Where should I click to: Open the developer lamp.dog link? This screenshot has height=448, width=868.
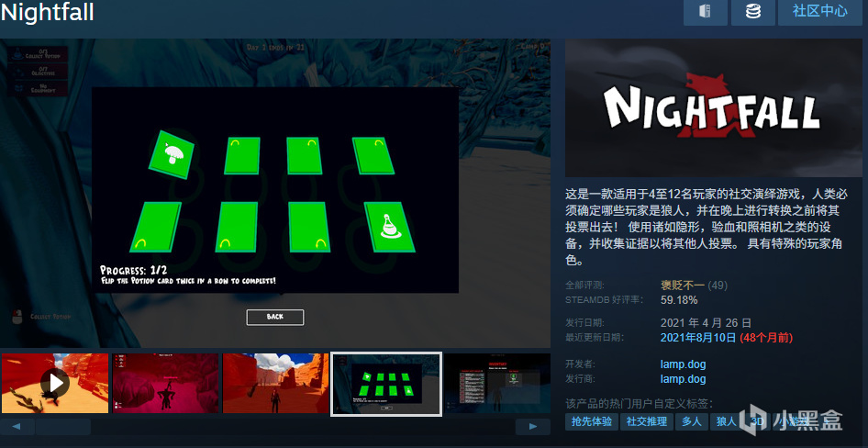pos(683,364)
